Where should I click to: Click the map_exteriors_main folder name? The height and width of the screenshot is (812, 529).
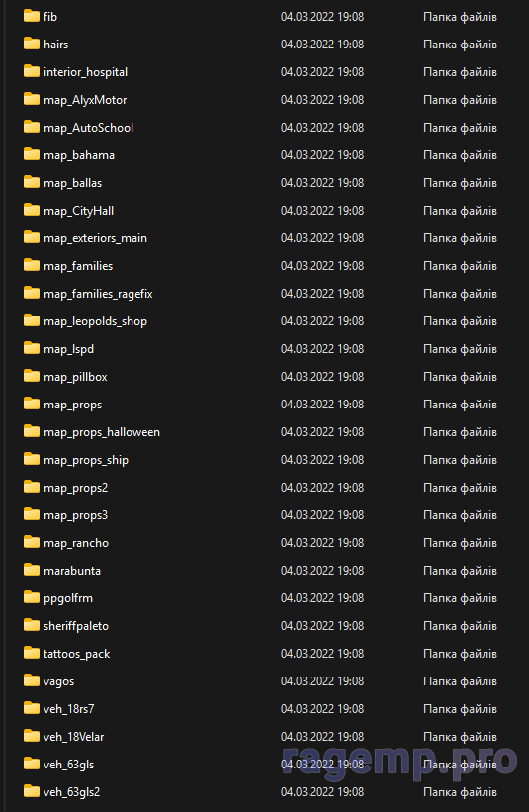coord(95,238)
